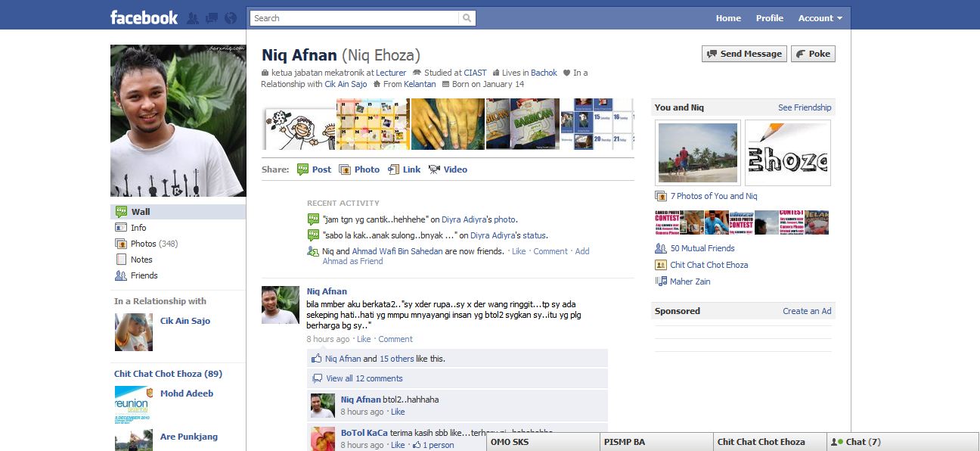The height and width of the screenshot is (451, 980).
Task: Open the beach photo under You and Niq
Action: [x=698, y=152]
